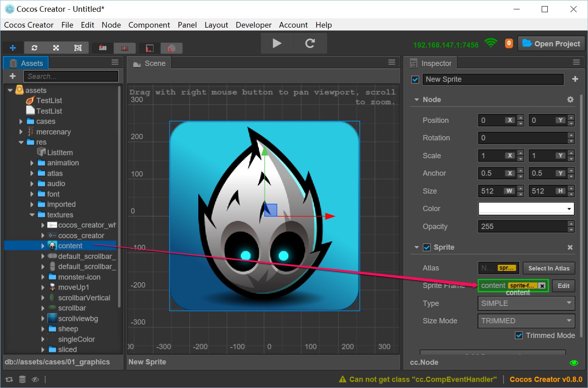Click the Assets search field

[71, 76]
